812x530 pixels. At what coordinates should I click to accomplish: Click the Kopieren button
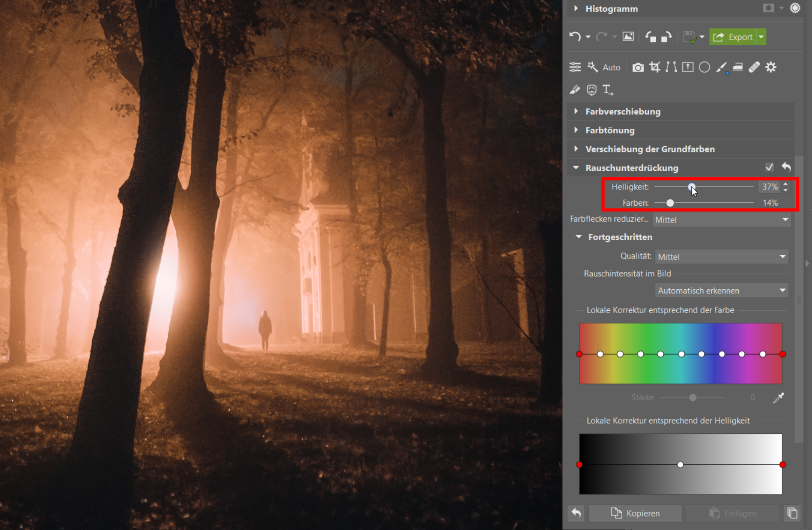[x=635, y=513]
